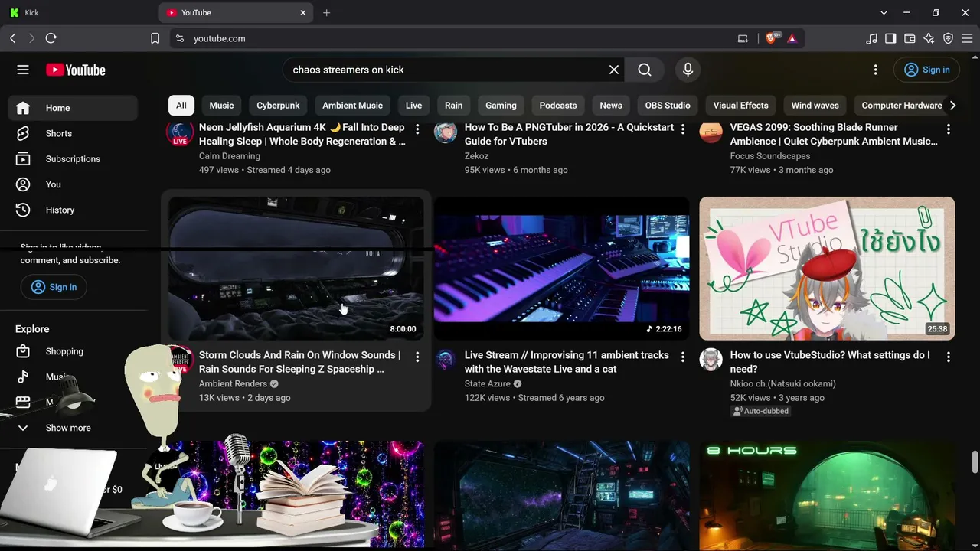Image resolution: width=980 pixels, height=551 pixels.
Task: Start voice search with the microphone
Action: [688, 70]
